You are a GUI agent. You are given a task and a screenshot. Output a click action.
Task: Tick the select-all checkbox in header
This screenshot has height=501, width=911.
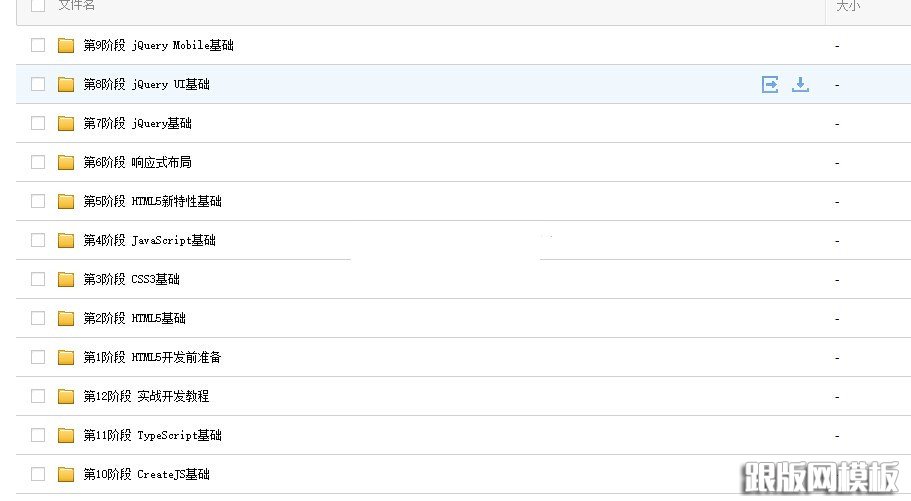38,5
